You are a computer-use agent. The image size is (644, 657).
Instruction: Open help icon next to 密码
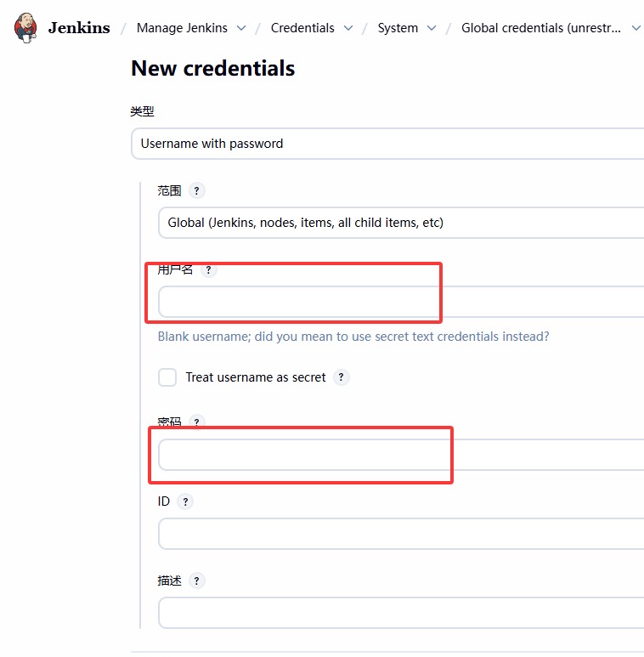point(196,422)
